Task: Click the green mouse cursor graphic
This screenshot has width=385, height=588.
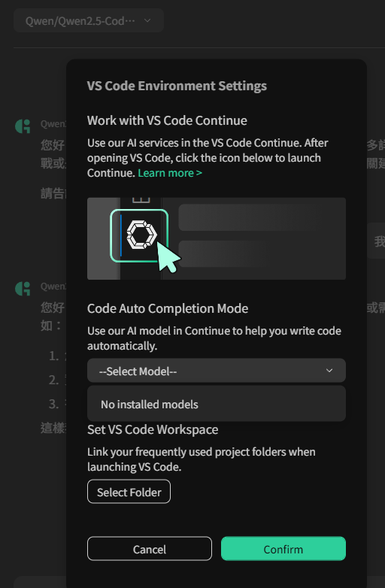Action: (168, 257)
